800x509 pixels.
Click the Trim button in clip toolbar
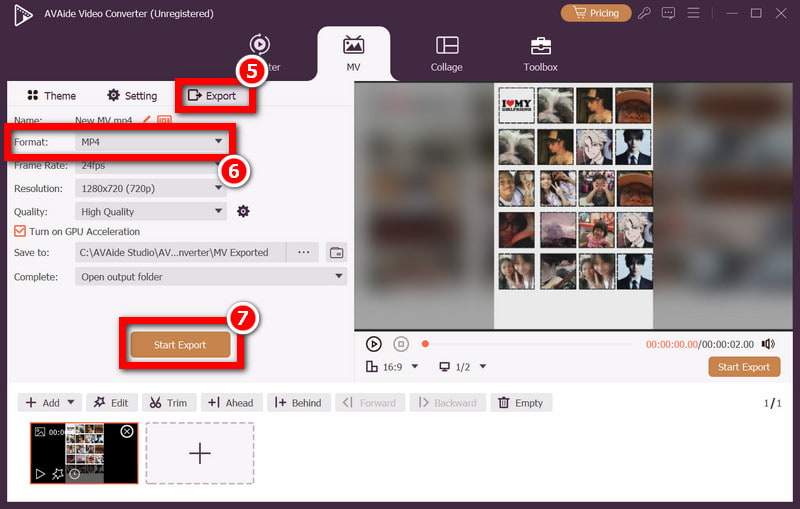pos(168,403)
